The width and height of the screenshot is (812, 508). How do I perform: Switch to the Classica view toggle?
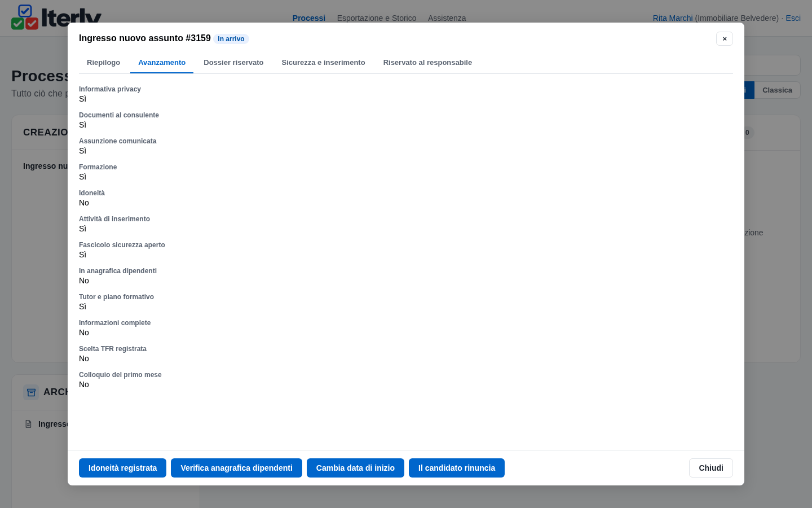(777, 90)
